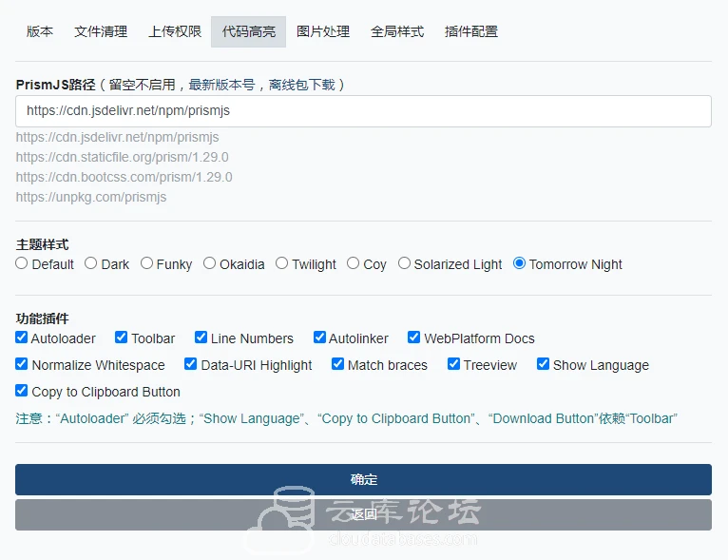Select the Twilight theme radio button

[x=282, y=263]
